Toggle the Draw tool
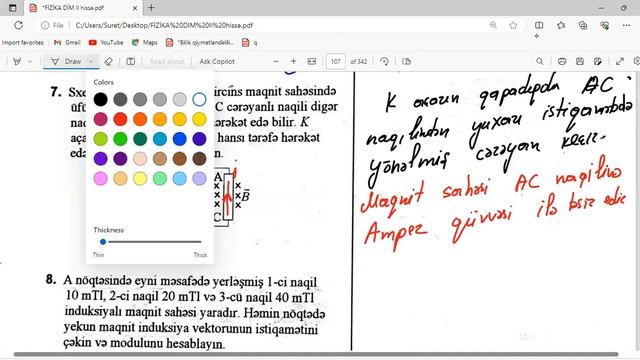 67,62
